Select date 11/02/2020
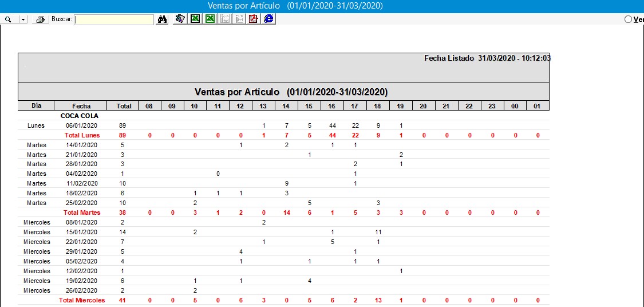Image resolution: width=644 pixels, height=307 pixels. [x=82, y=183]
